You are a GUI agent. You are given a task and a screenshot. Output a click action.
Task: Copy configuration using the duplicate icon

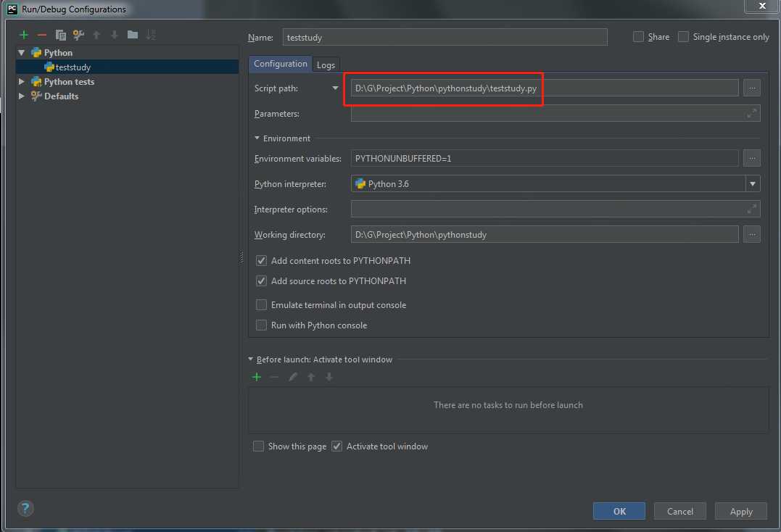[60, 35]
